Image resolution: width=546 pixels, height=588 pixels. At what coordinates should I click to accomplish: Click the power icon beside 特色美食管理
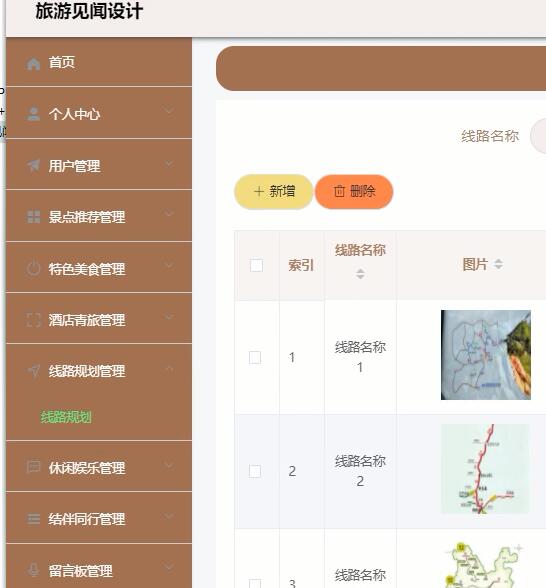click(33, 268)
